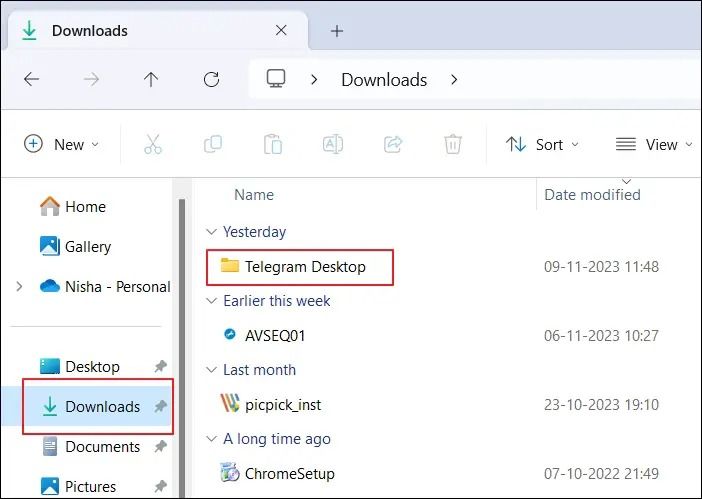This screenshot has width=702, height=499.
Task: Collapse the Last month file group
Action: point(211,370)
